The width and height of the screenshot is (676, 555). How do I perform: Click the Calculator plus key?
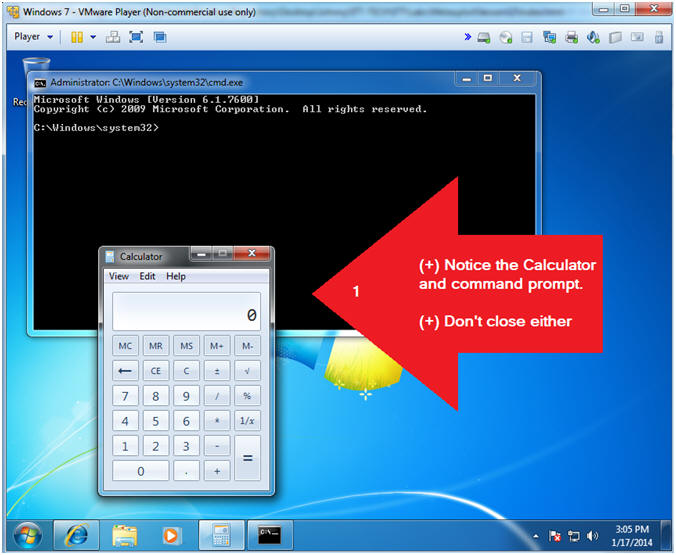(x=217, y=471)
